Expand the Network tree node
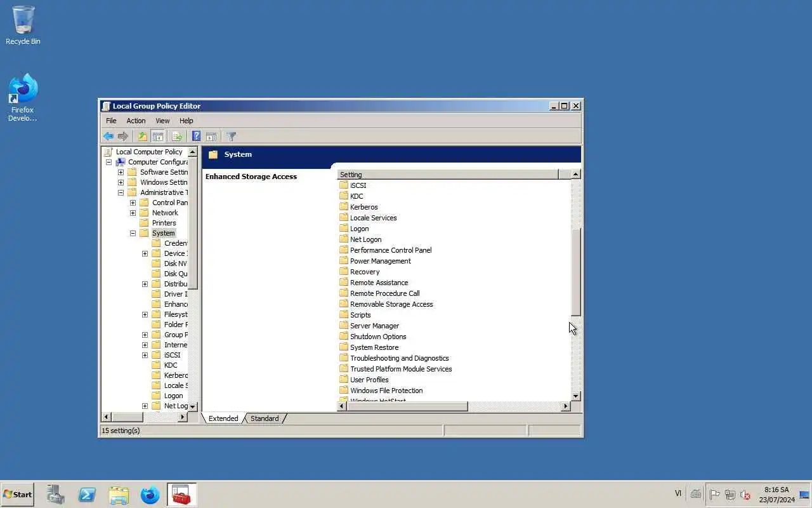The image size is (812, 508). [x=133, y=213]
